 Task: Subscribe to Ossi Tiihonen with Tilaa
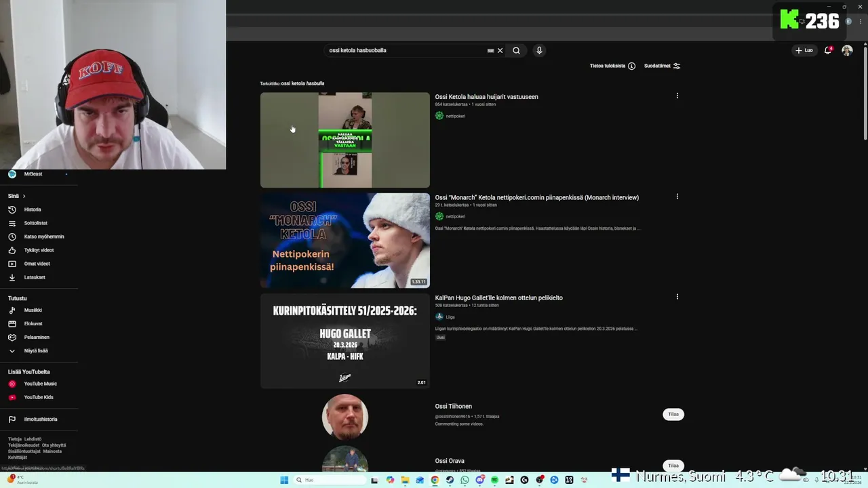click(x=673, y=414)
